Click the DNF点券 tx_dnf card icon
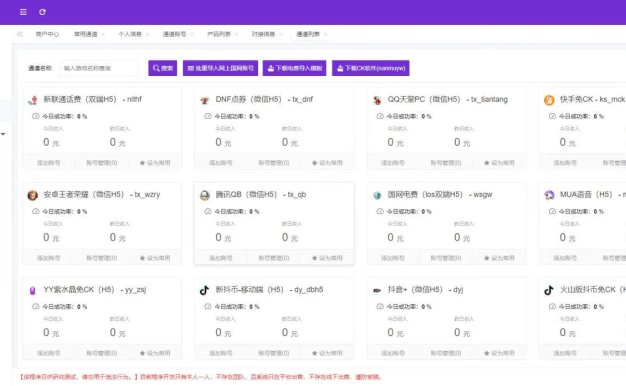 [205, 100]
